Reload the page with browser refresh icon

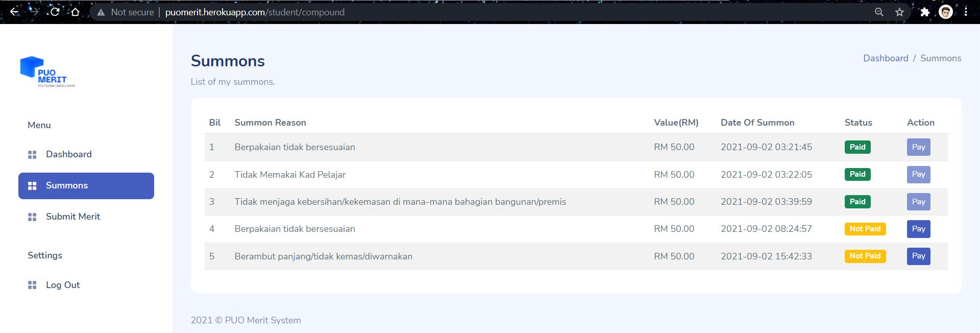point(55,12)
